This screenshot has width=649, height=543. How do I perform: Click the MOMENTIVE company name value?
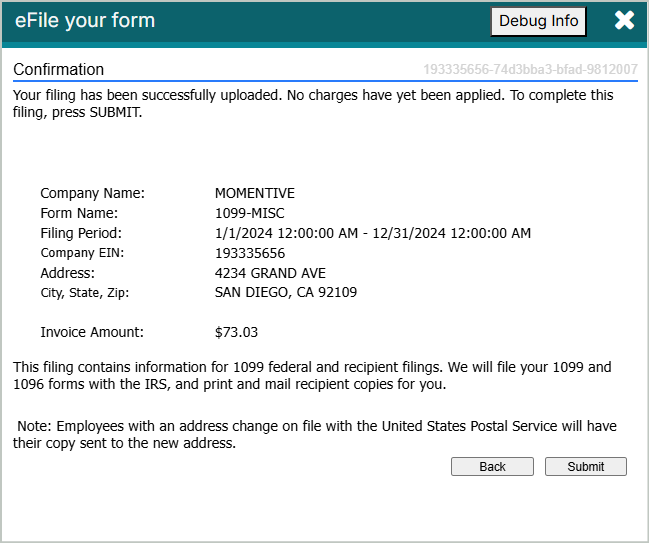click(255, 193)
